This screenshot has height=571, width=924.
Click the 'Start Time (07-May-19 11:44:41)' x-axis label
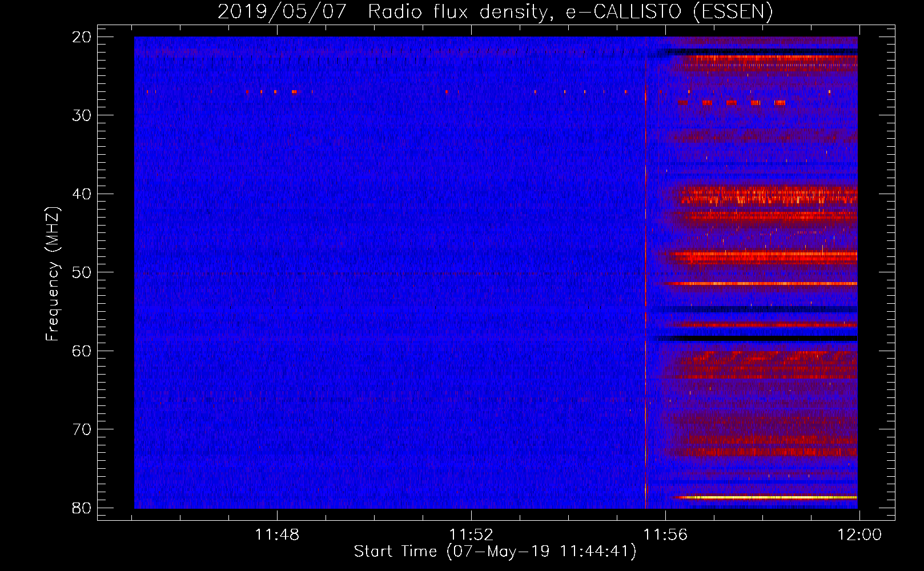[x=495, y=552]
